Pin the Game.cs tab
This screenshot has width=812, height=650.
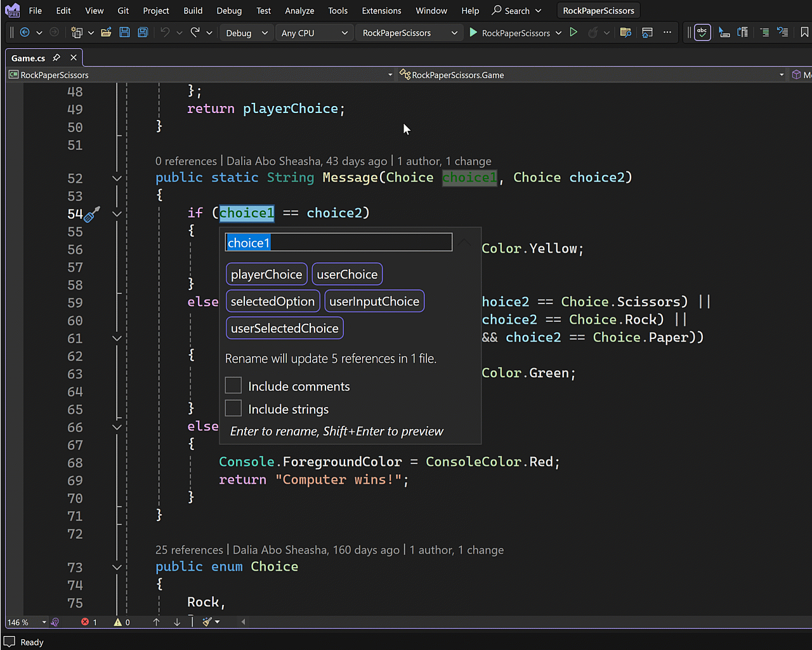click(x=56, y=58)
